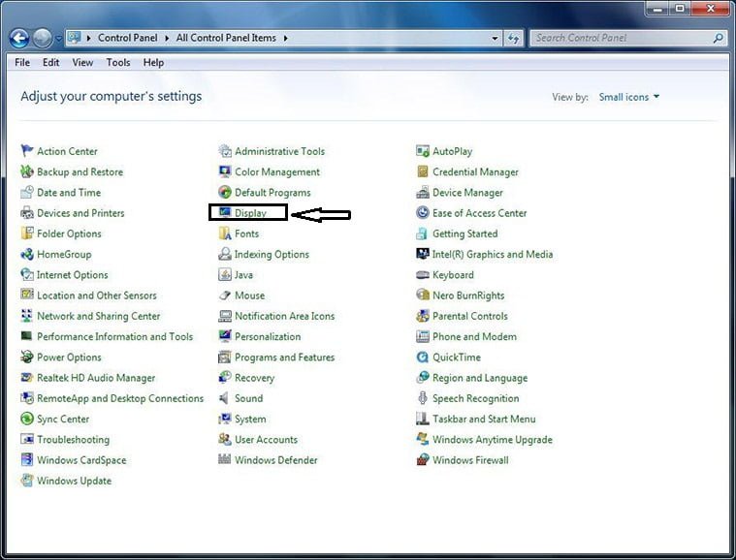Click the Windows Update icon
The image size is (736, 560).
pyautogui.click(x=27, y=481)
